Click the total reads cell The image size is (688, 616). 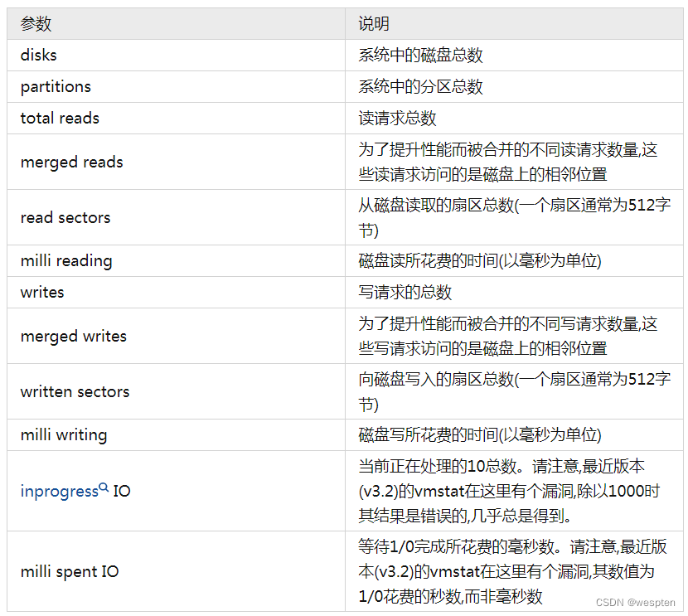pyautogui.click(x=176, y=119)
